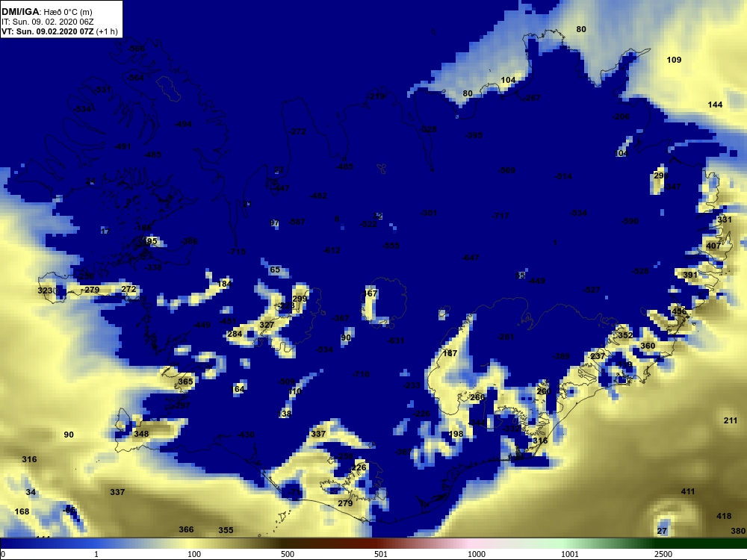This screenshot has width=747, height=560.
Task: Click the value 299 in the western interior
Action: (x=300, y=299)
